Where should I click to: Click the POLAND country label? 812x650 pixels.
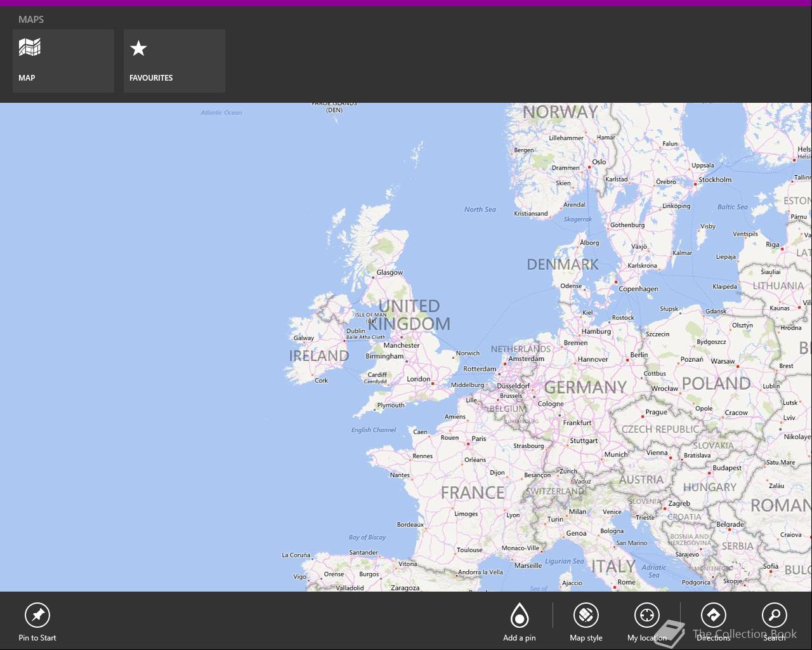coord(716,383)
